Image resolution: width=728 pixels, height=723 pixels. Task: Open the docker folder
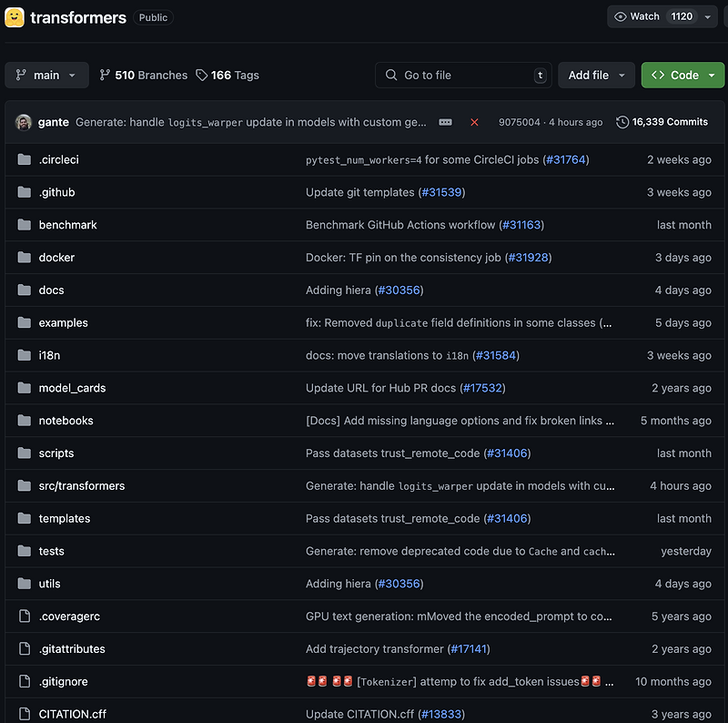pos(56,258)
